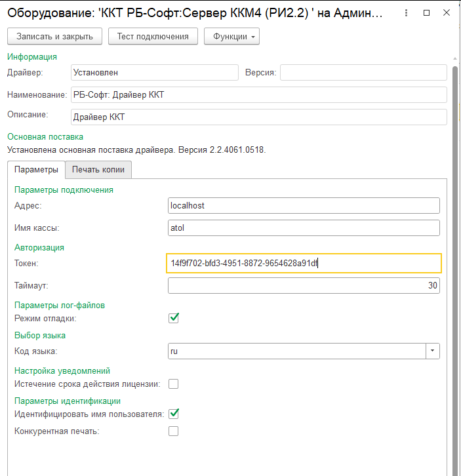Toggle the 'Режим отладки' checkbox
Image resolution: width=461 pixels, height=476 pixels.
pos(174,318)
